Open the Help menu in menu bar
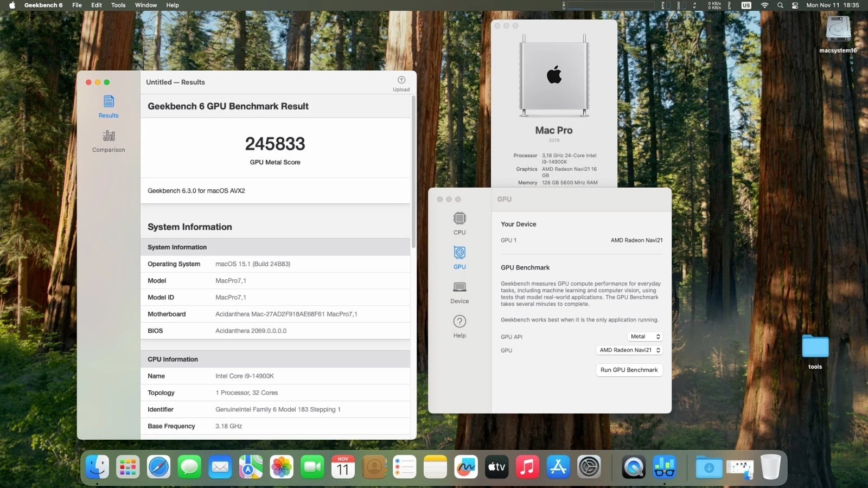Screen dimensions: 868x488 (173, 5)
